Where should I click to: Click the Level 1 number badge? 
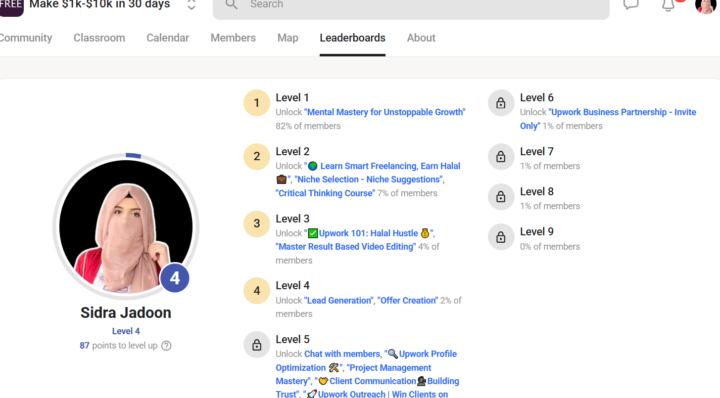click(256, 103)
